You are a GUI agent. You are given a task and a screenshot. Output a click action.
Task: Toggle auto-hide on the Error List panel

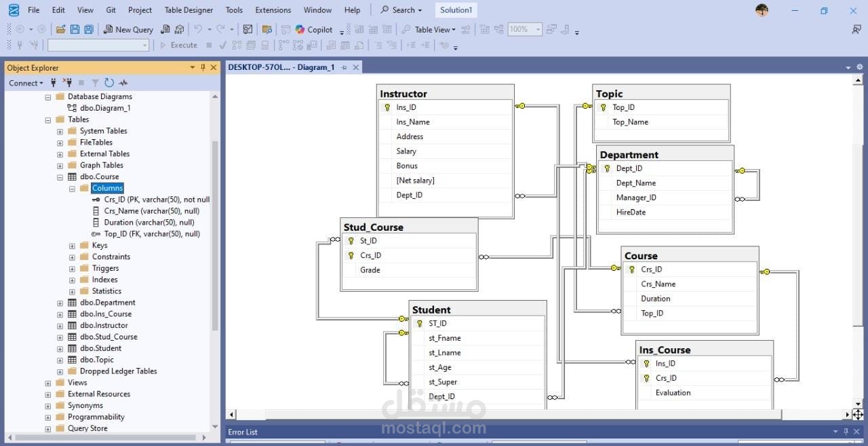(x=844, y=432)
